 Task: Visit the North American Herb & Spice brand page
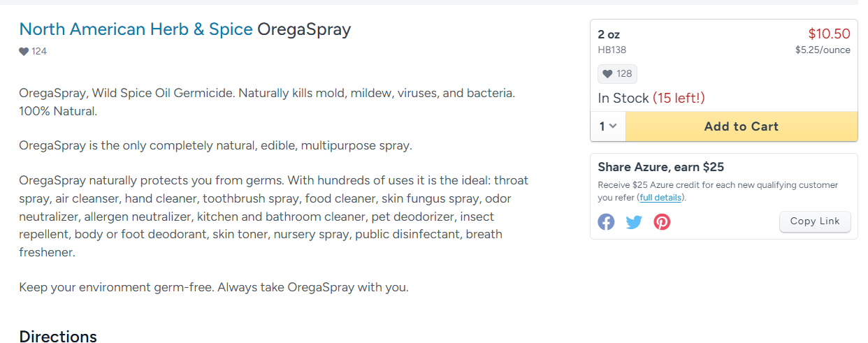point(136,29)
